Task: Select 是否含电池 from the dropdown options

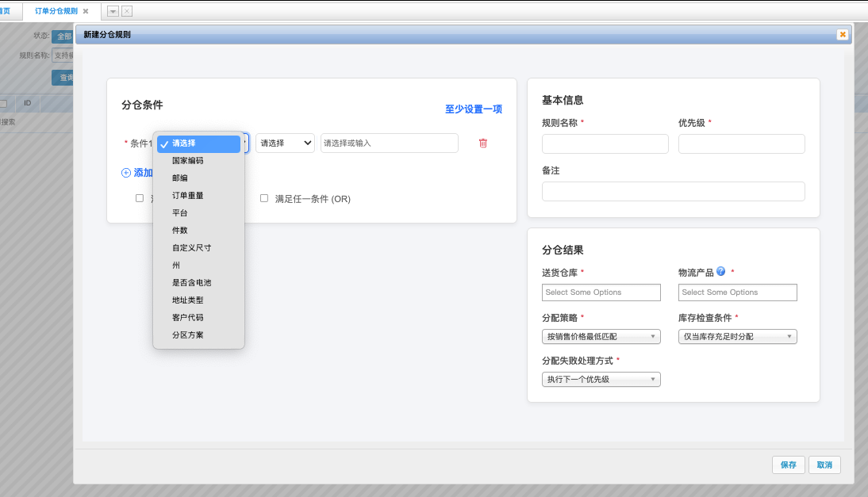Action: 190,282
